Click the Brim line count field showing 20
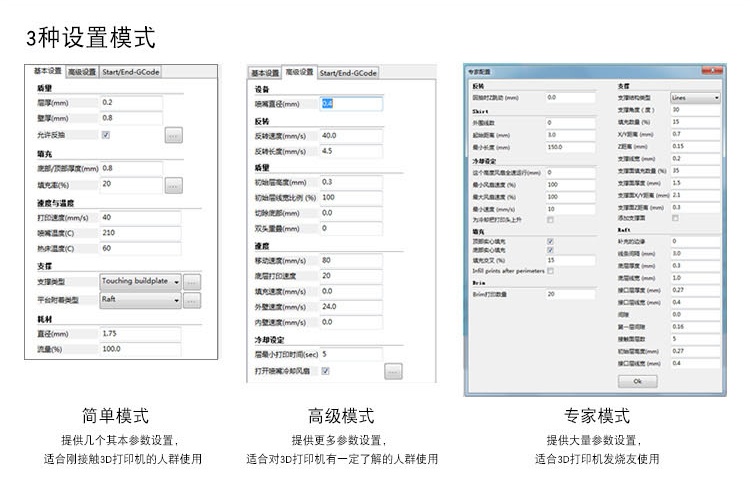Viewport: 750px width, 488px height. point(570,295)
